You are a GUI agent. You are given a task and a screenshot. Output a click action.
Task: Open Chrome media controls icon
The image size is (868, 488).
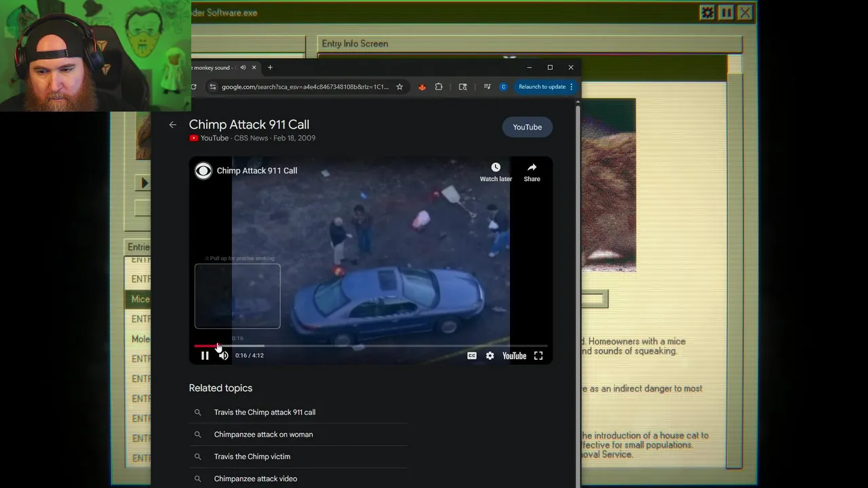[487, 87]
